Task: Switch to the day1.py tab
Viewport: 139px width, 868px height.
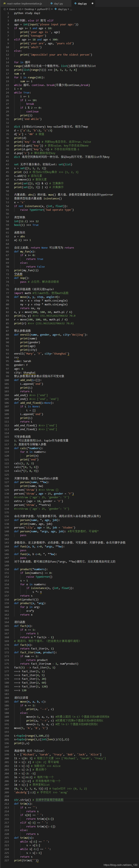Action: [59, 3]
